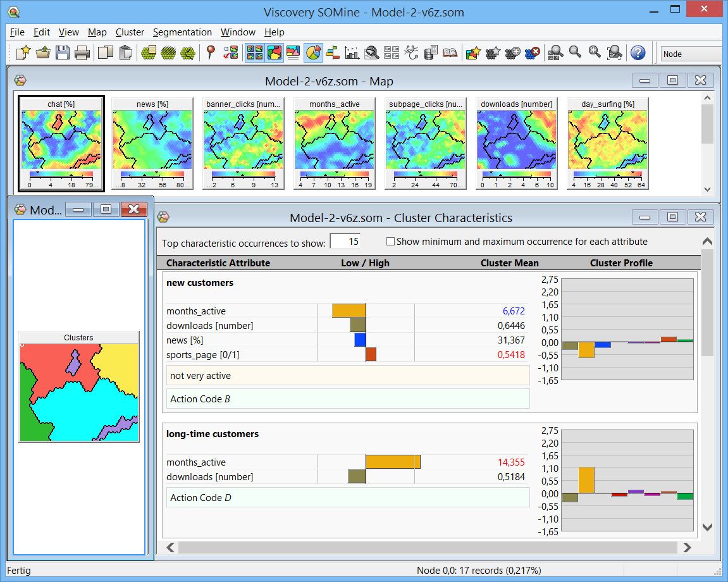Click the Open folder toolbar icon
Image resolution: width=728 pixels, height=582 pixels.
pyautogui.click(x=42, y=53)
